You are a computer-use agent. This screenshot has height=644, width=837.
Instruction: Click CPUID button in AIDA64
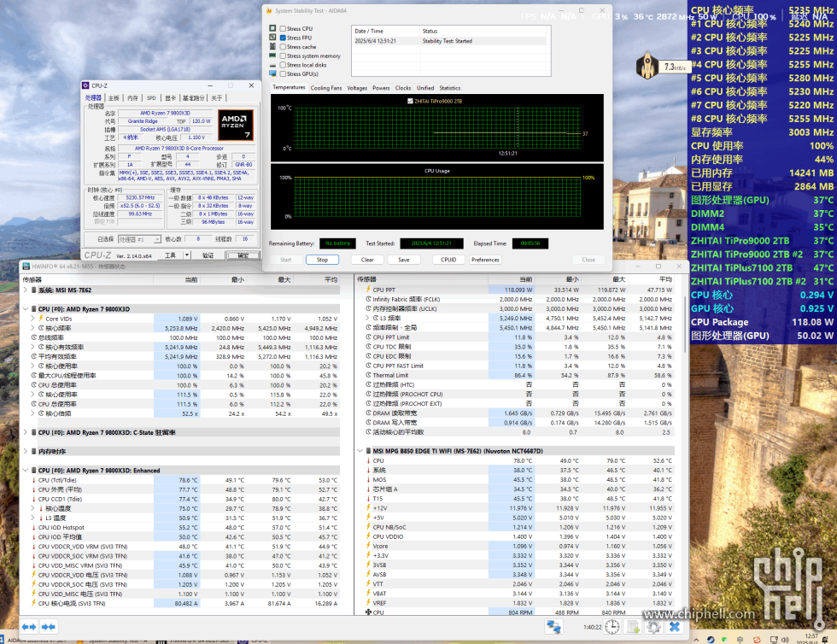pyautogui.click(x=448, y=260)
